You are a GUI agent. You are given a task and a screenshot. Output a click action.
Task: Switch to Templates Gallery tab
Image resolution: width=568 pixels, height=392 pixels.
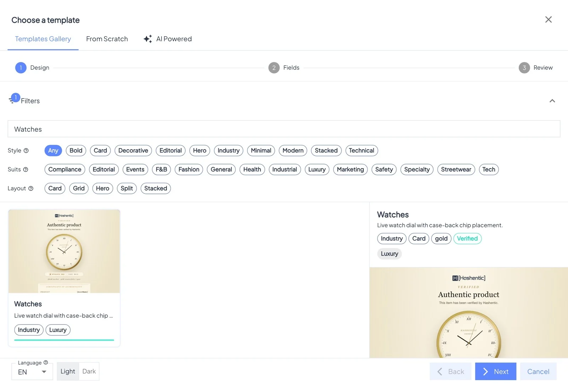click(x=43, y=39)
